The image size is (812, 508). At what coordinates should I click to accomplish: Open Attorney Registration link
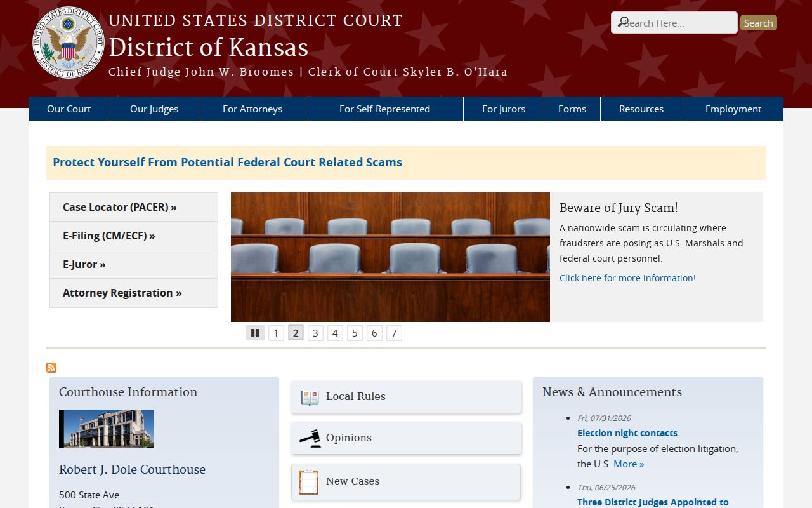coord(134,293)
